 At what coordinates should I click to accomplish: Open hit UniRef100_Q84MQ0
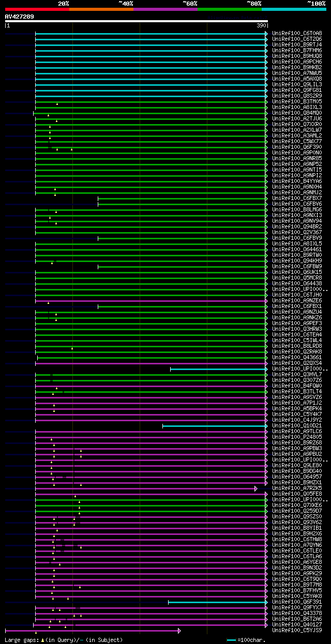click(x=297, y=113)
